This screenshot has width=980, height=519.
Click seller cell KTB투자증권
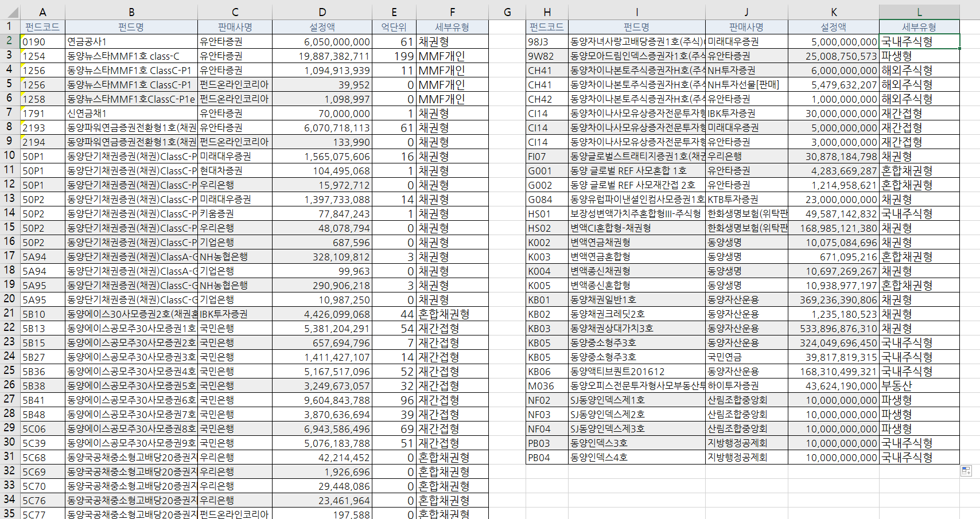[746, 199]
